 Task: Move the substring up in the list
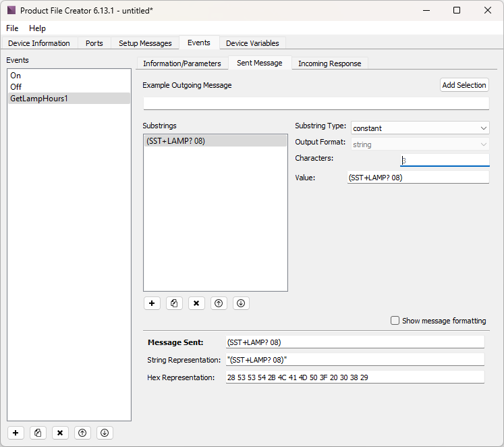pyautogui.click(x=219, y=303)
